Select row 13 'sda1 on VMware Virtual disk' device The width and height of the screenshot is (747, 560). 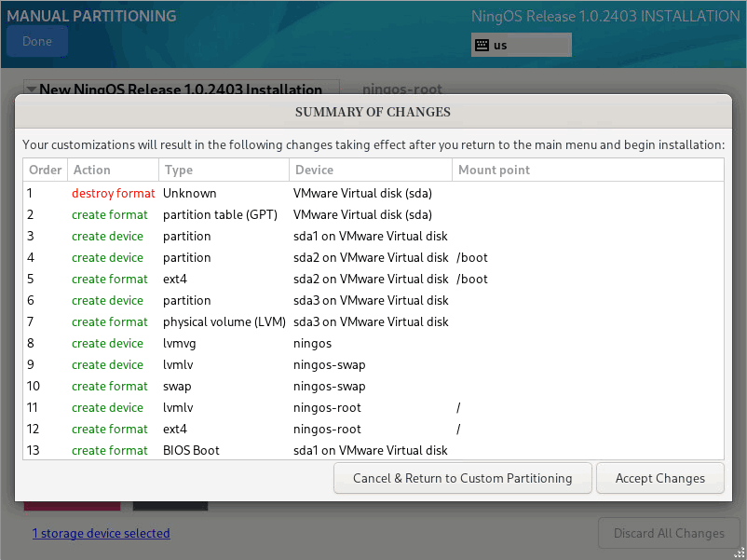click(370, 450)
